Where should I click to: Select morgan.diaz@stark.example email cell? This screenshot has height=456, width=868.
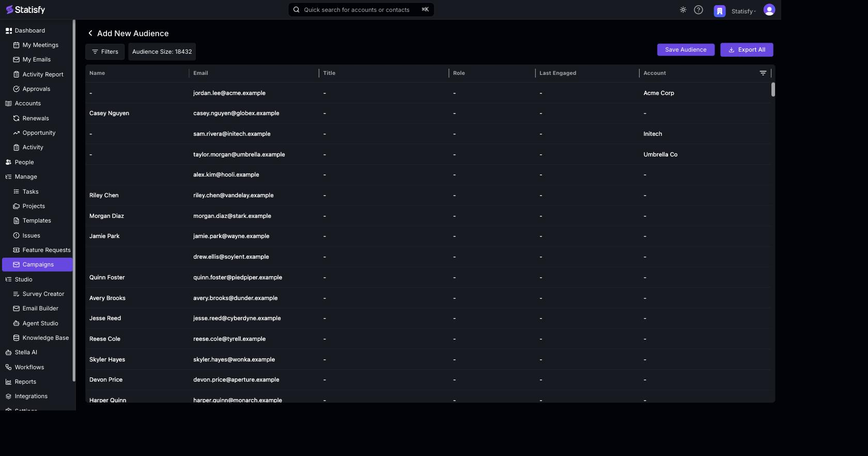[232, 216]
